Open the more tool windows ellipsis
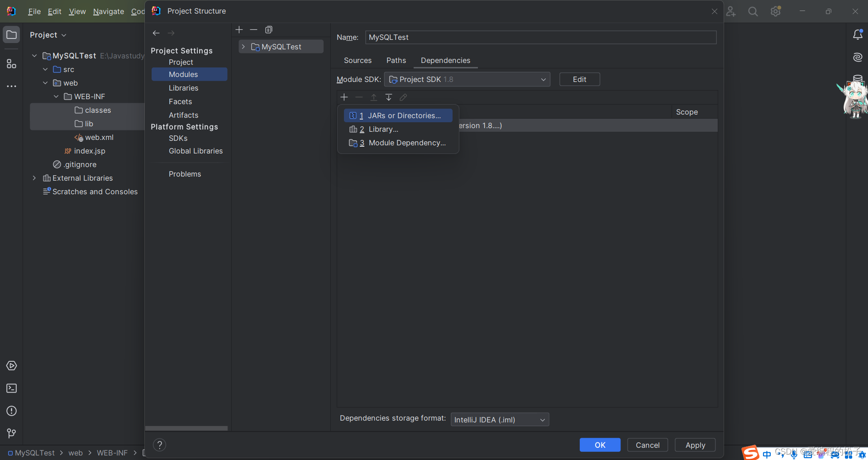 click(12, 86)
